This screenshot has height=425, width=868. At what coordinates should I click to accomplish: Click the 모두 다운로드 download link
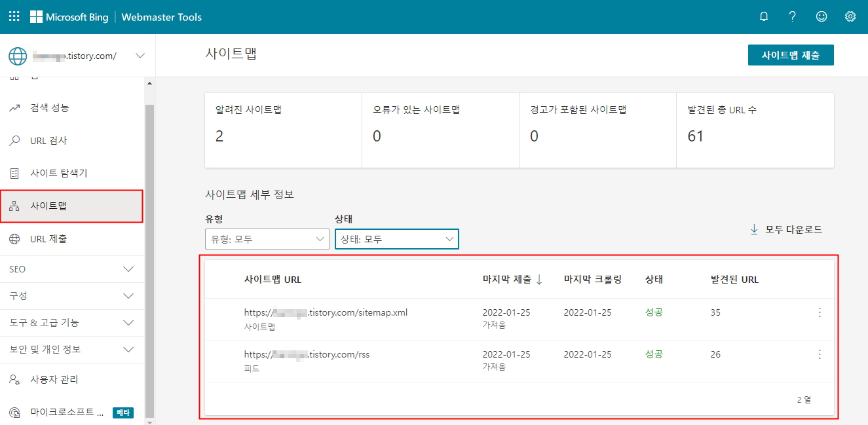tap(785, 229)
